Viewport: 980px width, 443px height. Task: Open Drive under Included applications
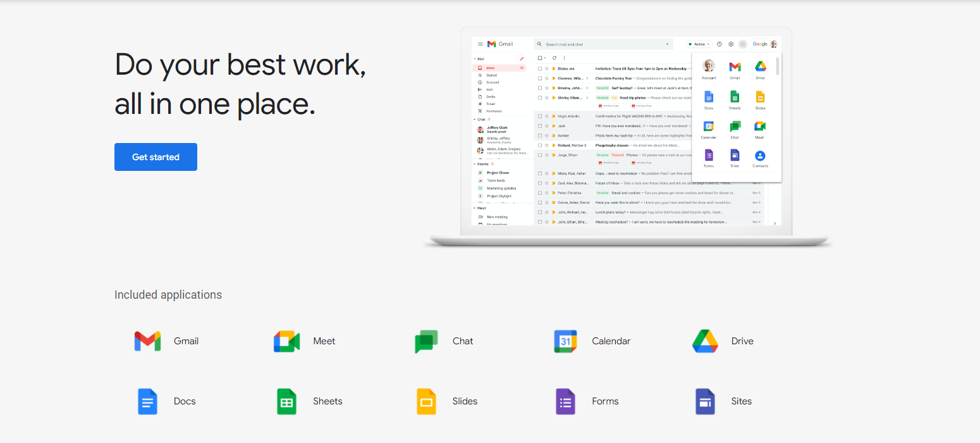point(723,341)
